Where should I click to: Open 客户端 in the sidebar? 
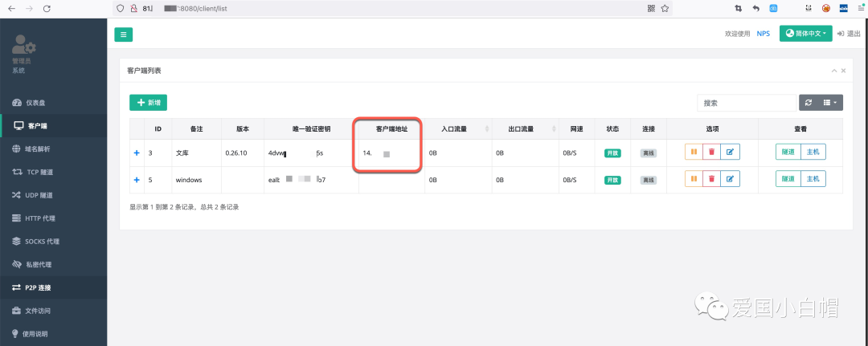point(53,126)
